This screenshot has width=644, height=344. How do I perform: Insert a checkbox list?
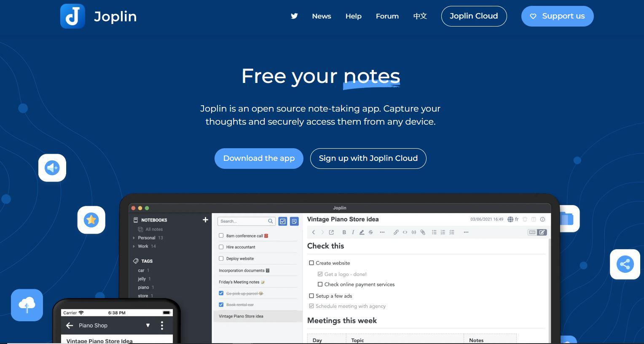[452, 232]
